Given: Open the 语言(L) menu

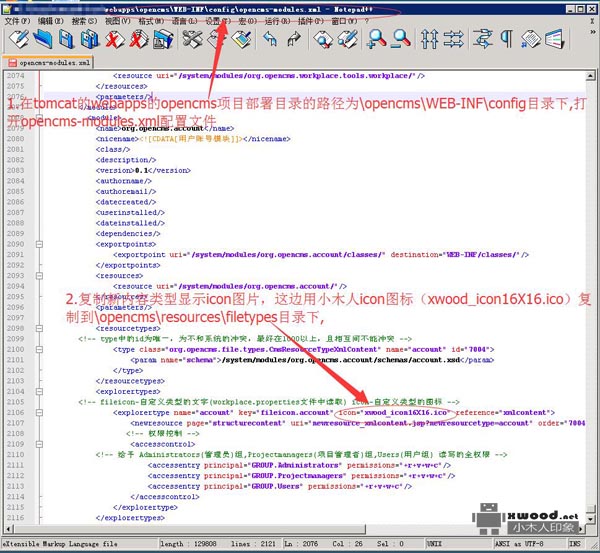Looking at the screenshot, I should (184, 21).
